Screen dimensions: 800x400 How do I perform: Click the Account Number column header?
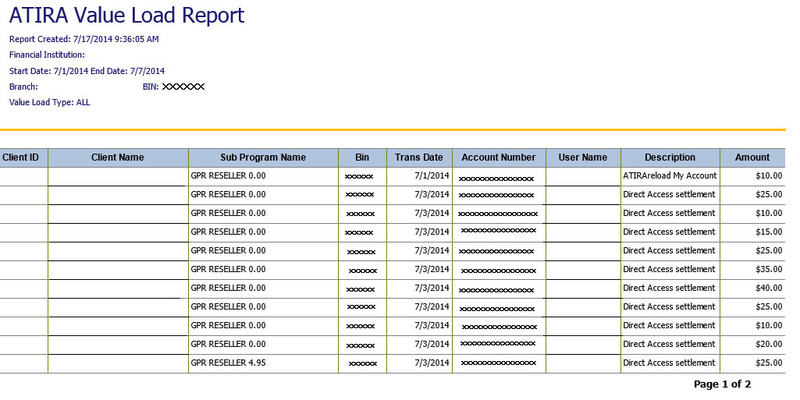click(498, 157)
